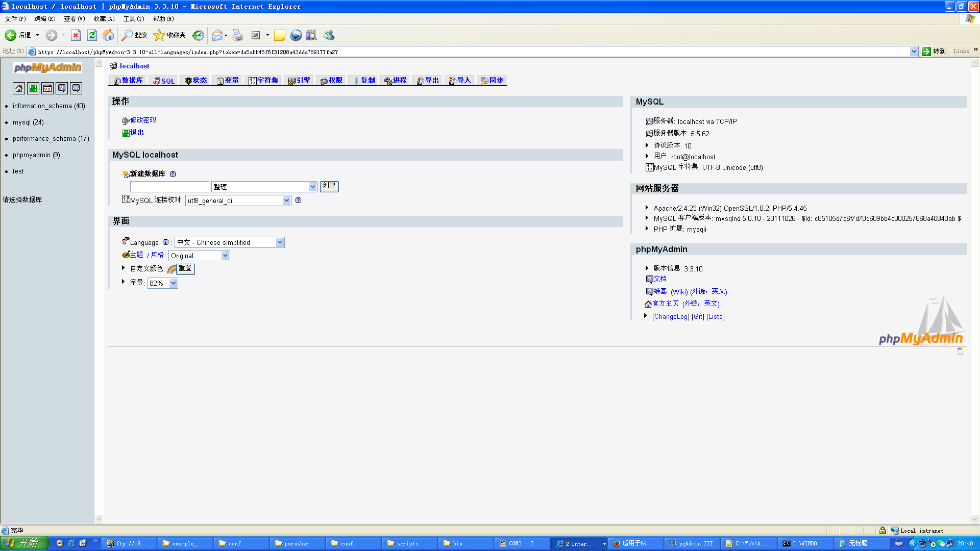
Task: Click the IE Stop loading icon
Action: [x=76, y=35]
